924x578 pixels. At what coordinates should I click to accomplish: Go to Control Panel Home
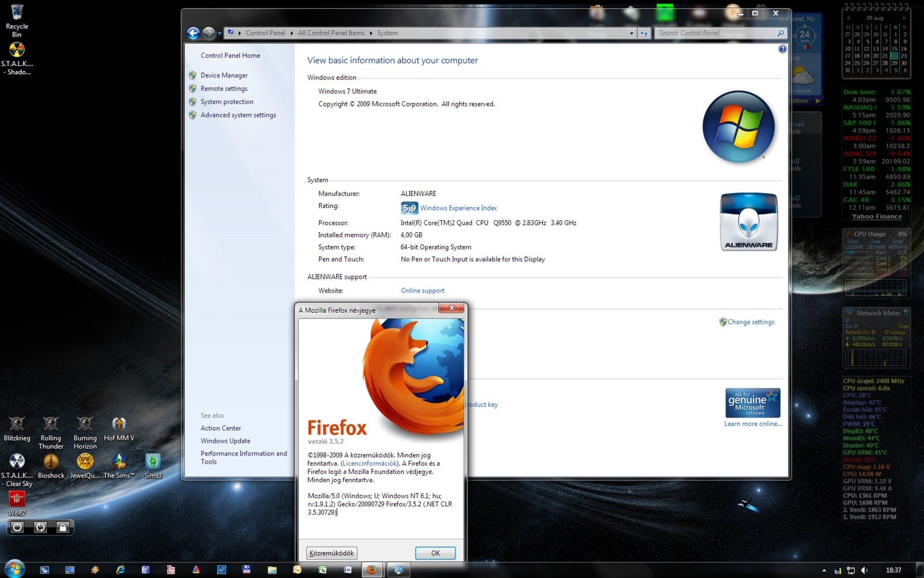[230, 55]
